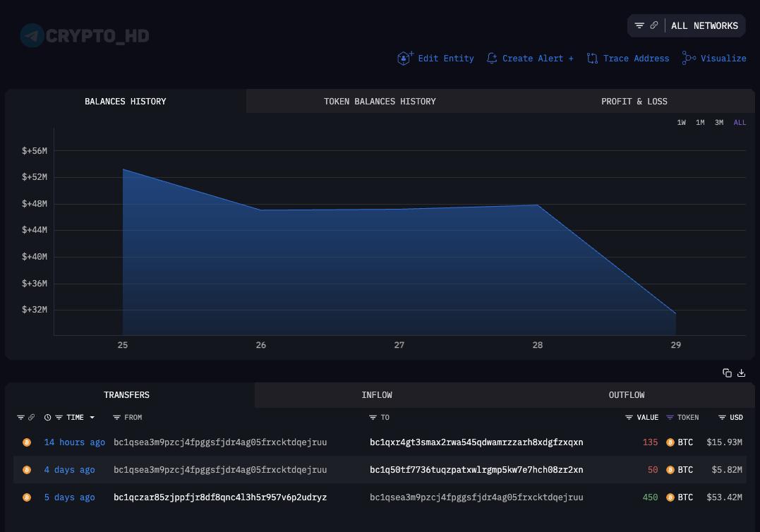Open the TO column filter

pos(373,417)
